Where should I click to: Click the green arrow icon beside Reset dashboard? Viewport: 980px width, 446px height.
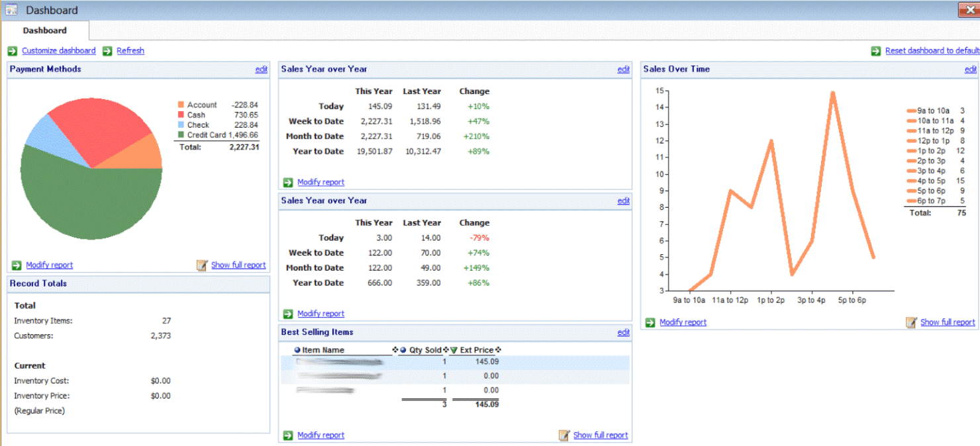875,51
